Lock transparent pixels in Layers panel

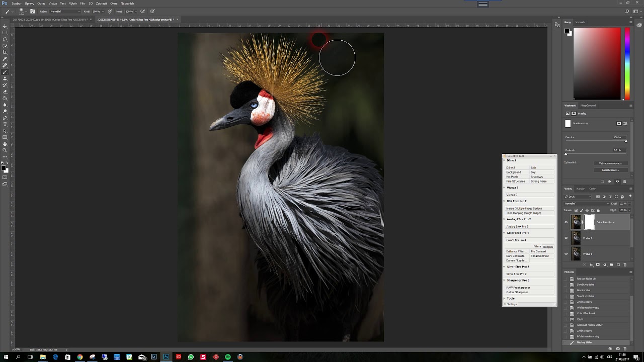tap(576, 210)
